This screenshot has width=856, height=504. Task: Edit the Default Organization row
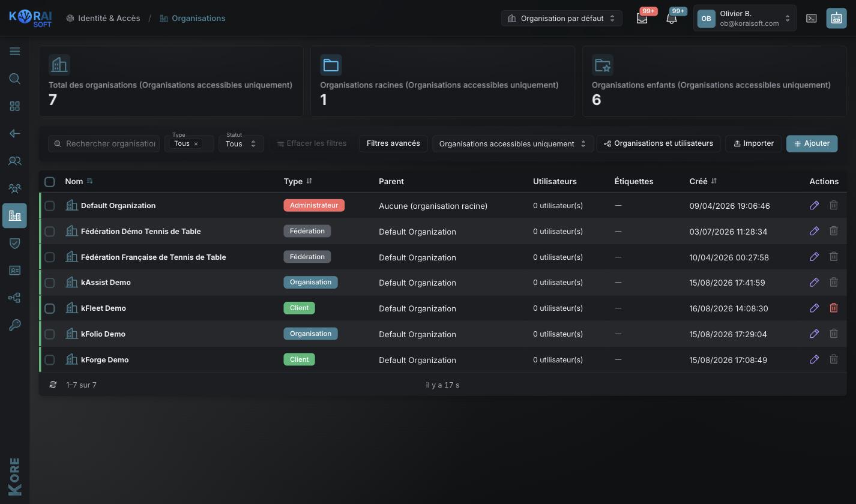click(x=815, y=205)
